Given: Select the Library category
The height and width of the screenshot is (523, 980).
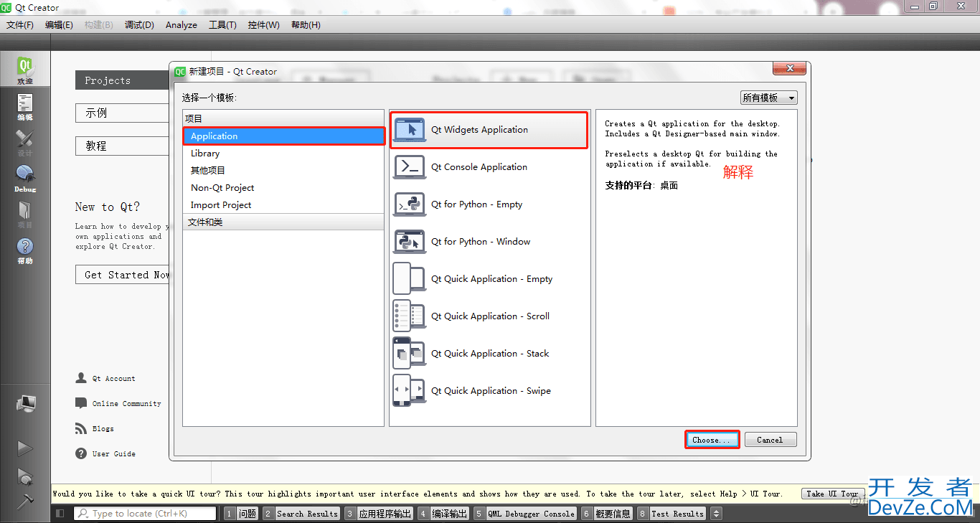Looking at the screenshot, I should (283, 154).
